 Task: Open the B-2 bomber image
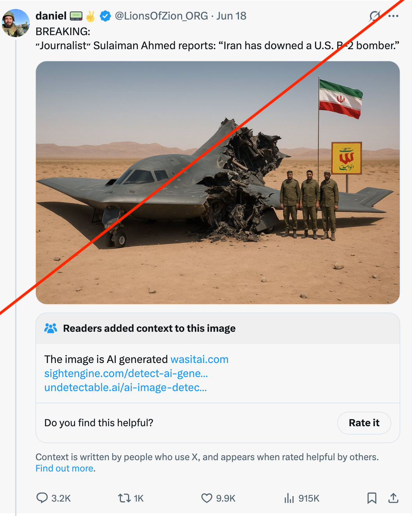(218, 183)
